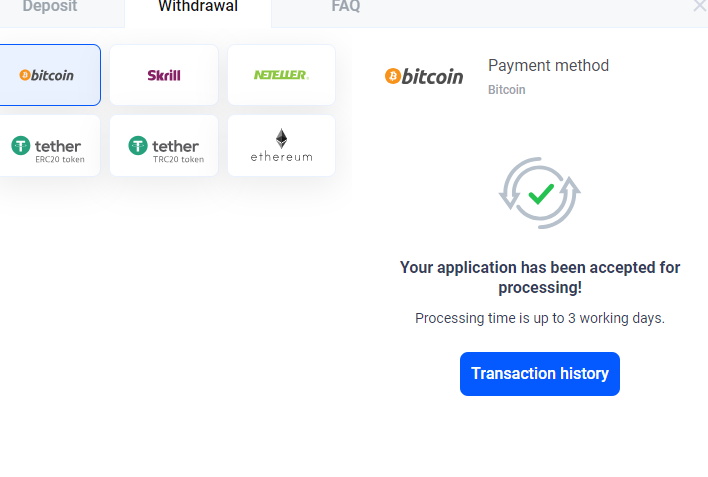Go to the FAQ tab
This screenshot has height=477, width=708.
click(346, 7)
